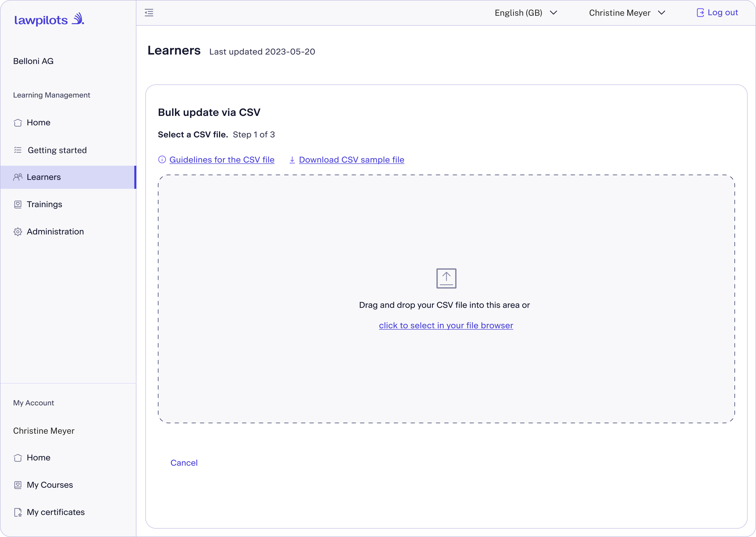Open the Christine Meyer user dropdown

click(x=627, y=13)
